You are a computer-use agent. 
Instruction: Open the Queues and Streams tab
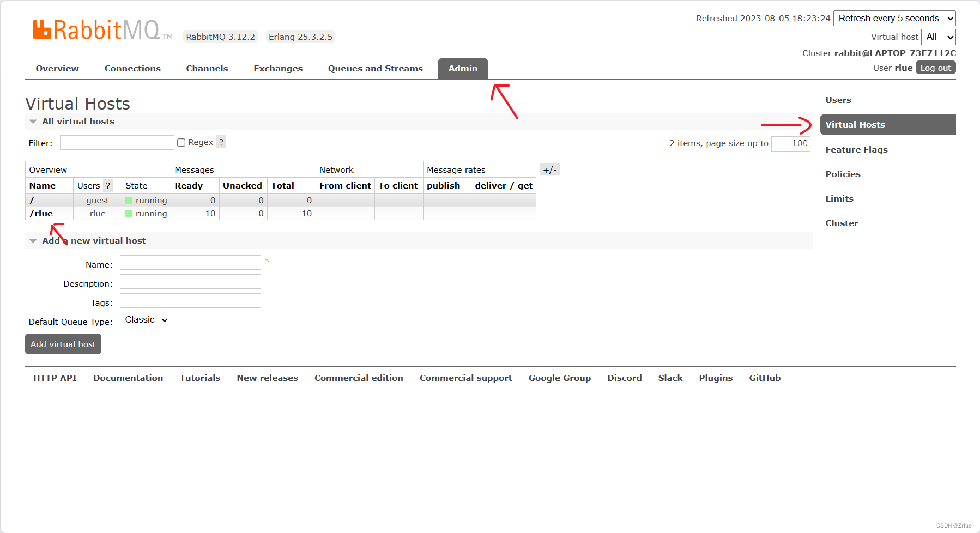(376, 68)
